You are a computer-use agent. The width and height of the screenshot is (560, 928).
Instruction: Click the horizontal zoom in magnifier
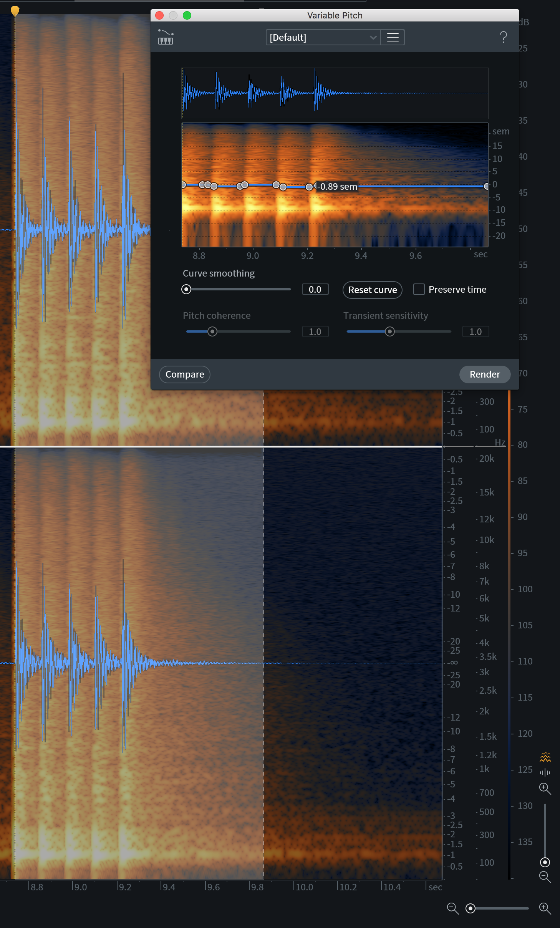[545, 908]
